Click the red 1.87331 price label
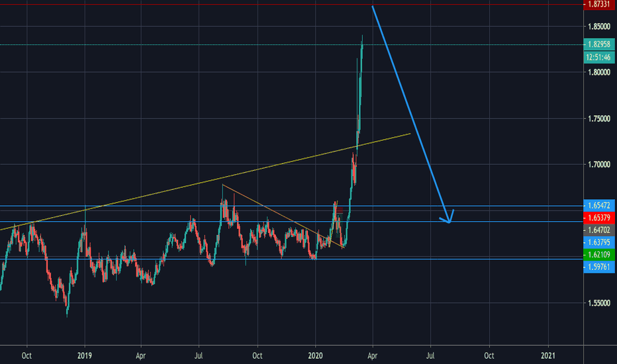Screen dimensions: 617x364 599,5
